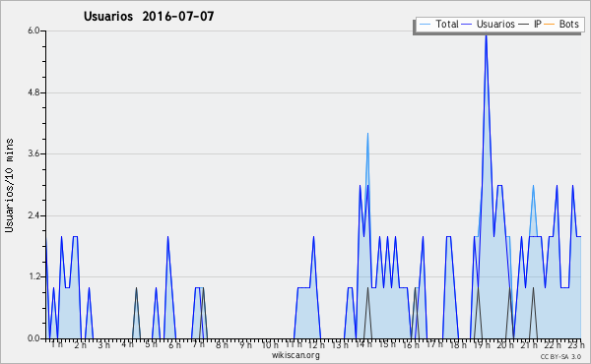The image size is (591, 364).
Task: Click the 6 h x-axis label
Action: coord(175,344)
